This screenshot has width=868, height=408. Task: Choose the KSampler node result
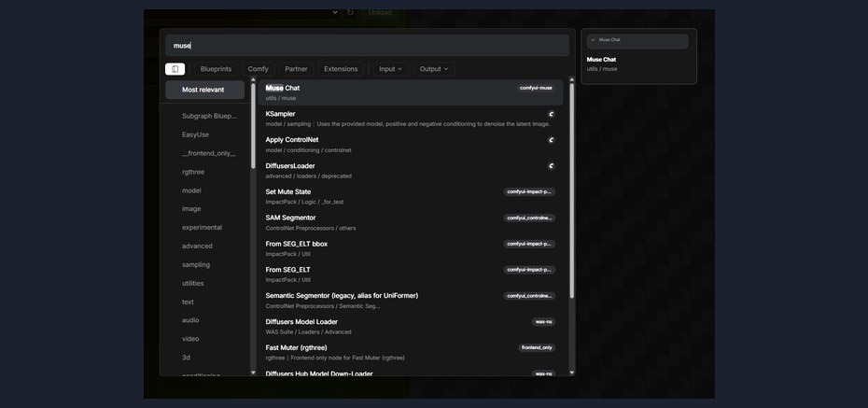(x=411, y=119)
